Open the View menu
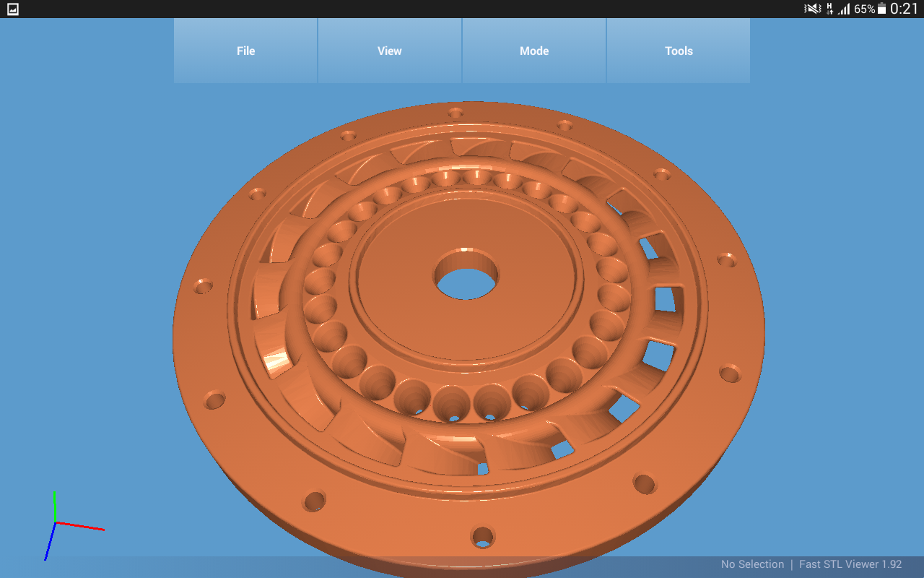 (x=390, y=51)
